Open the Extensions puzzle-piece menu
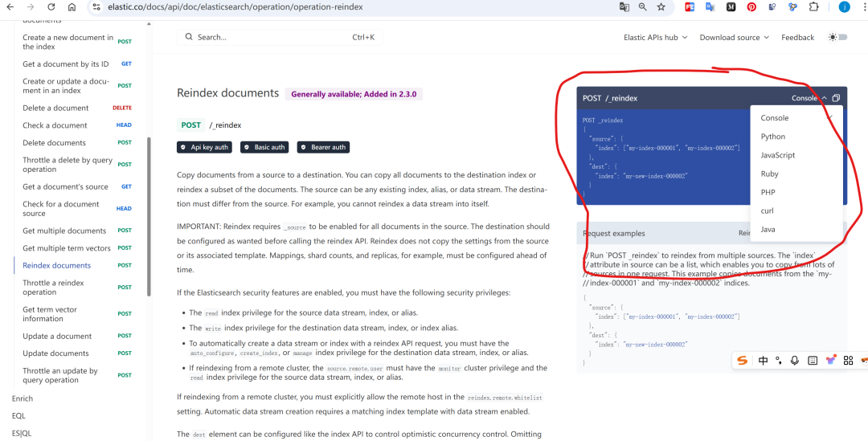The image size is (868, 441). pyautogui.click(x=813, y=7)
